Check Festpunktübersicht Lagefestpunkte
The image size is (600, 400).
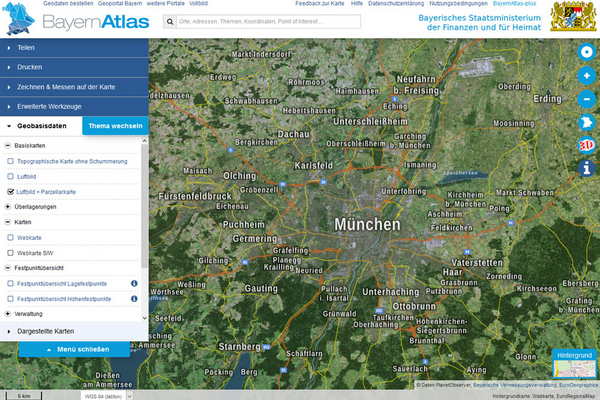point(10,284)
